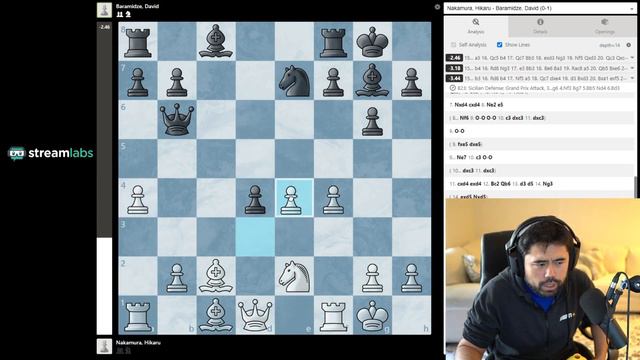
Task: Select the black knight on e7
Action: (x=294, y=80)
